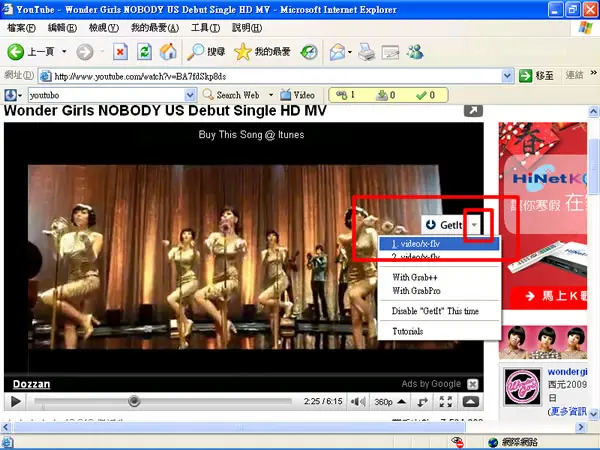Click Search Web button in download toolbar
This screenshot has height=450, width=600.
click(232, 95)
